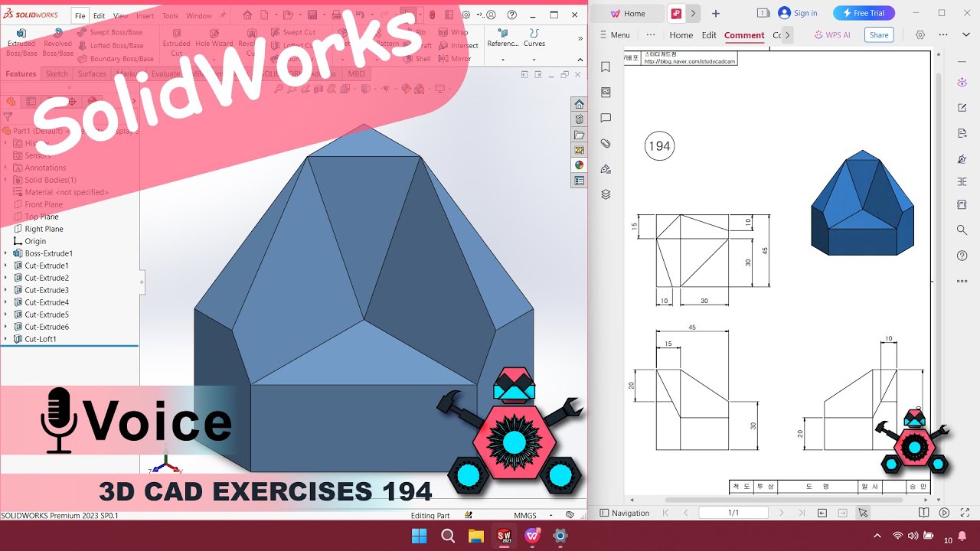The width and height of the screenshot is (980, 551).
Task: Open the WPS Home tab in the title bar
Action: [x=629, y=13]
